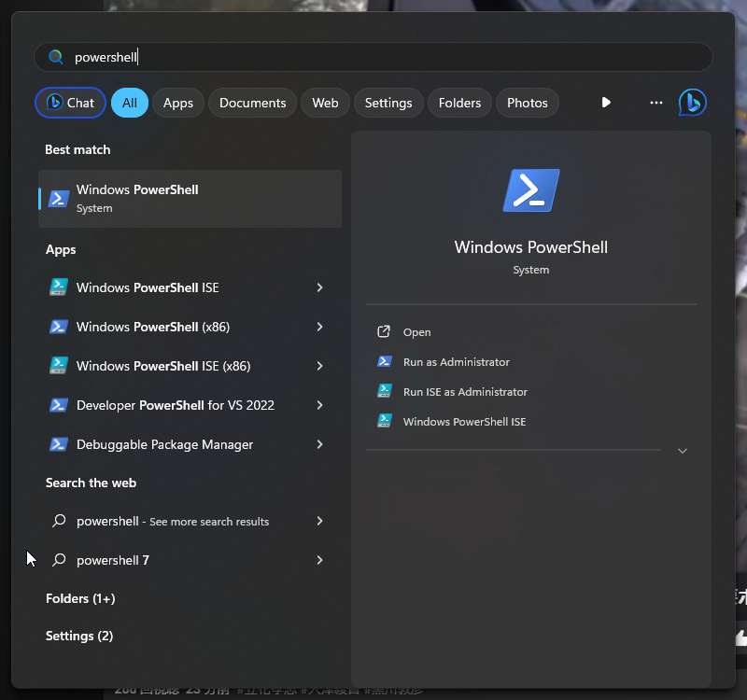Expand more actions with the down chevron

[x=683, y=451]
